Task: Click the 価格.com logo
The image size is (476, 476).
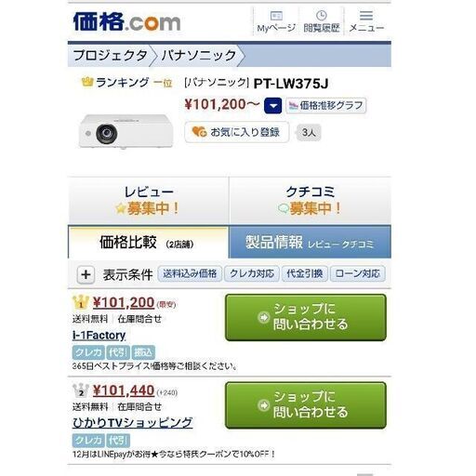Action: [x=126, y=21]
